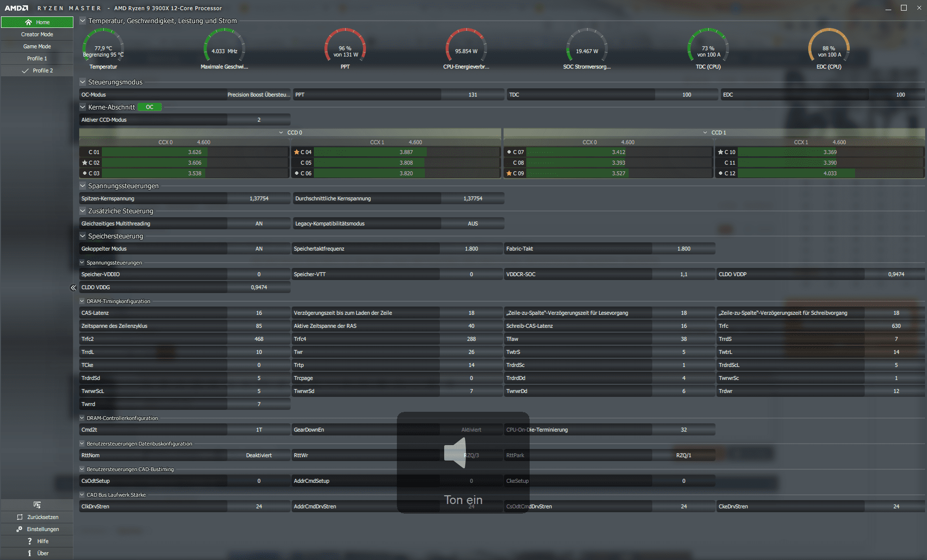Collapse the CCD 1 group

coord(705,133)
